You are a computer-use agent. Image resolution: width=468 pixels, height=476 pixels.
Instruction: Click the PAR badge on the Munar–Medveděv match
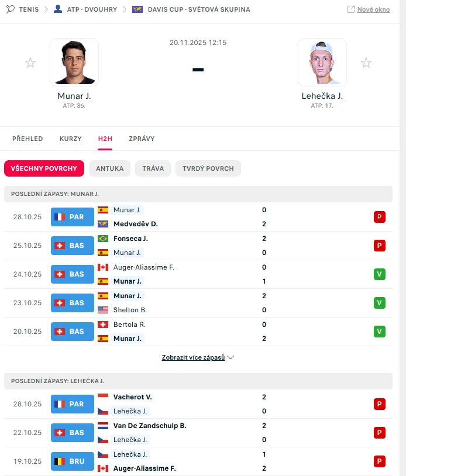click(x=72, y=217)
